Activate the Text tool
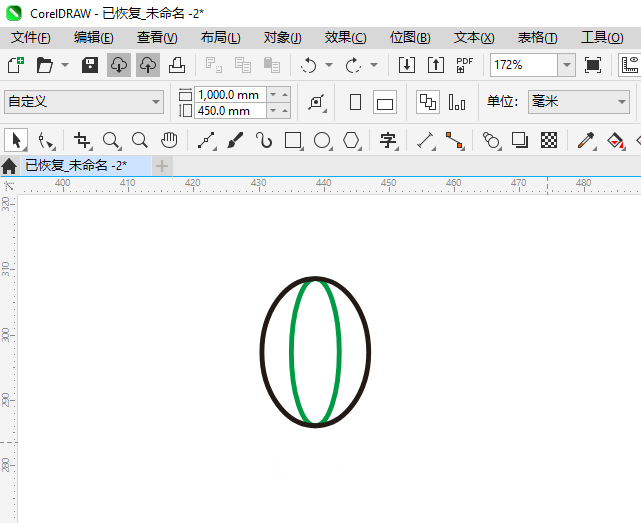 (x=387, y=140)
